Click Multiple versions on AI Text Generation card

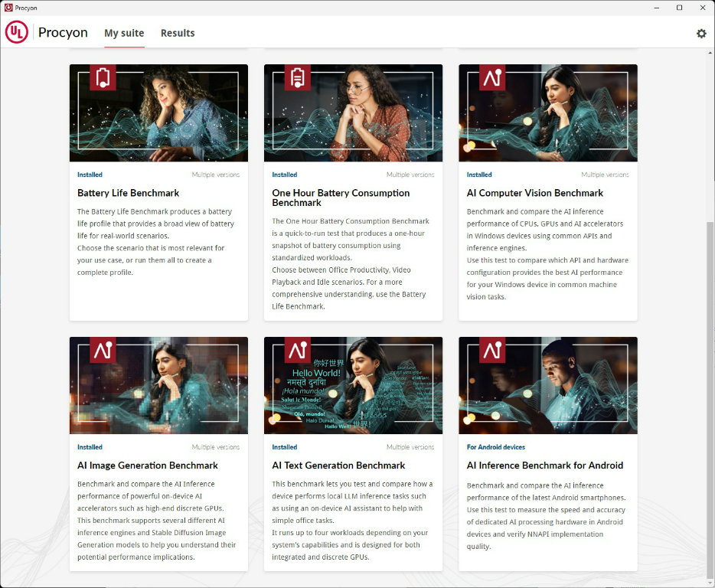point(410,447)
